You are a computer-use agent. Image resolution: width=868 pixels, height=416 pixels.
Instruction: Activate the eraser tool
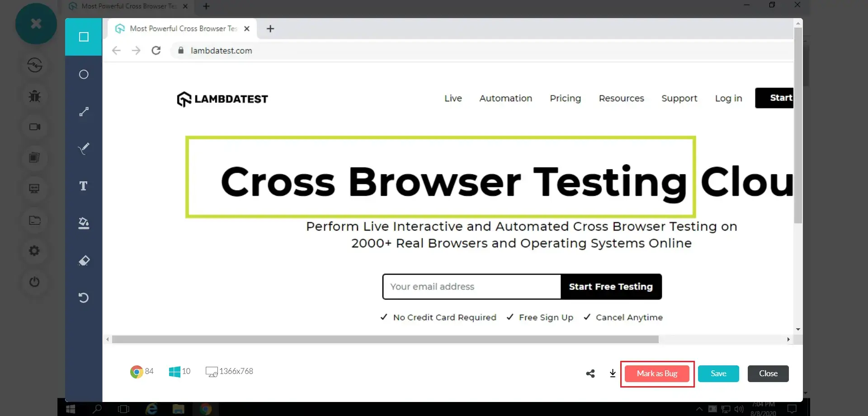click(x=84, y=260)
